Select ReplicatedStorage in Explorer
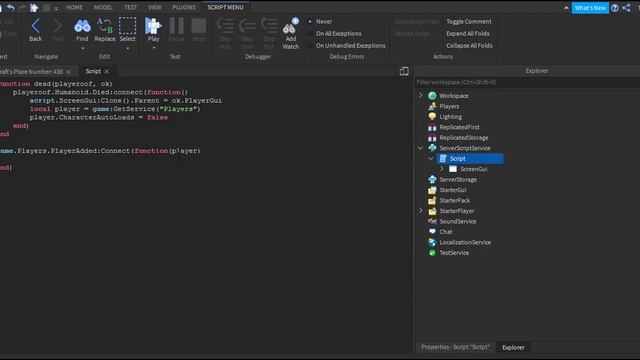The image size is (640, 360). click(x=463, y=138)
